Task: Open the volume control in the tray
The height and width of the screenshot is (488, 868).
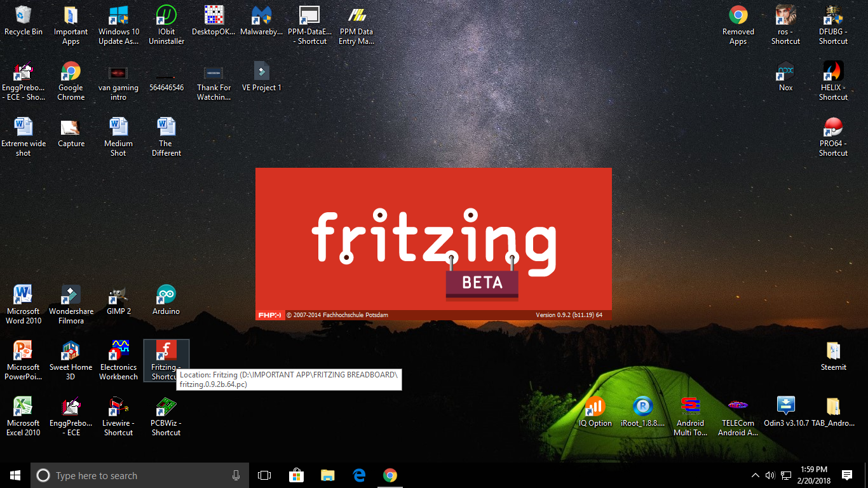Action: tap(770, 475)
